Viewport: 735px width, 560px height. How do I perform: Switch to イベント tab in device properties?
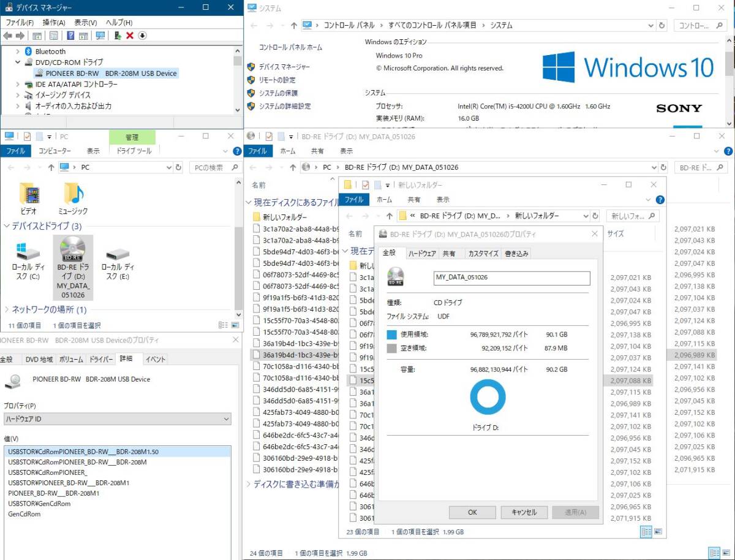click(x=156, y=359)
